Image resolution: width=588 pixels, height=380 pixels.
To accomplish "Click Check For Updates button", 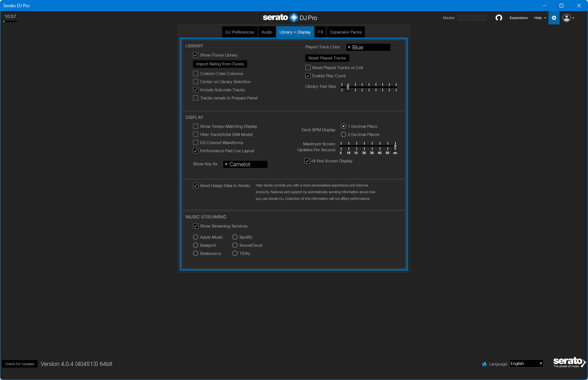I will pos(20,364).
